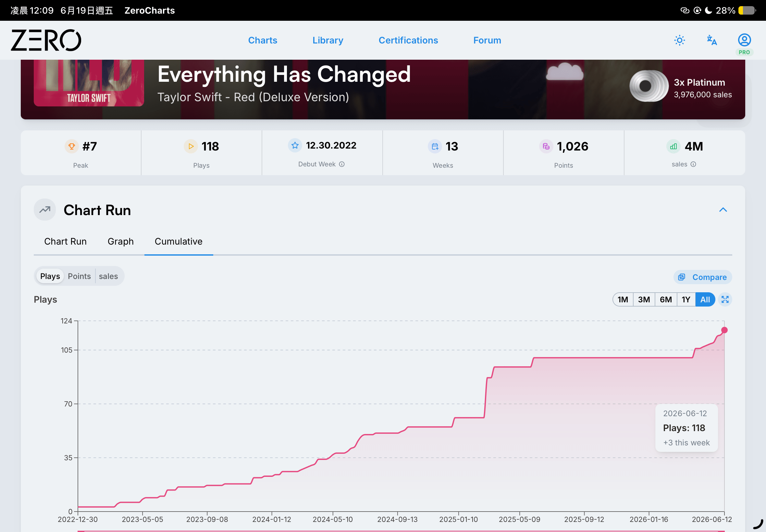Expand chart to fullscreen icon
The width and height of the screenshot is (766, 532).
[725, 299]
